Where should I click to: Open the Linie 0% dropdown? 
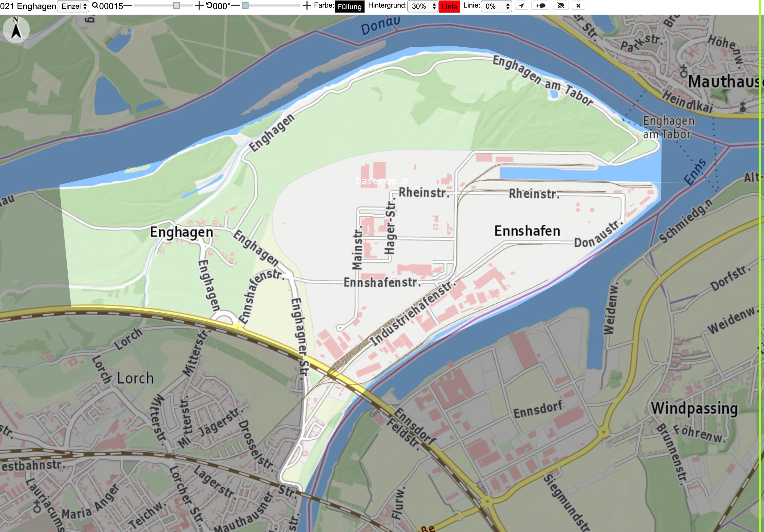(x=496, y=6)
